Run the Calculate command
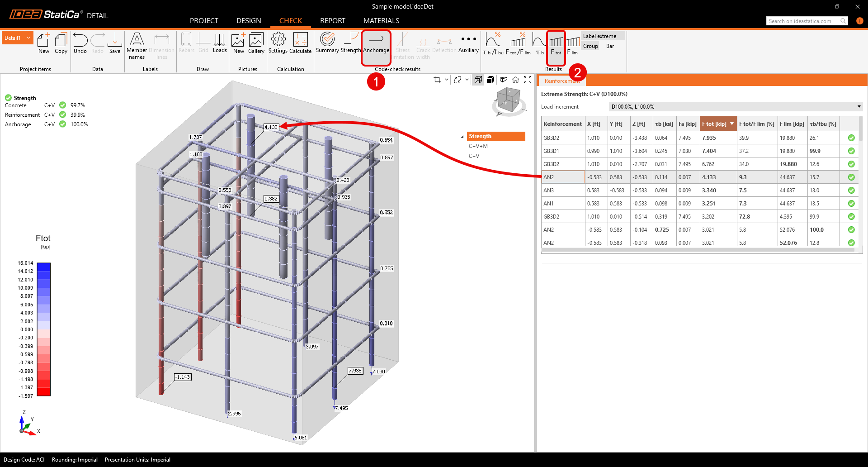 tap(300, 43)
